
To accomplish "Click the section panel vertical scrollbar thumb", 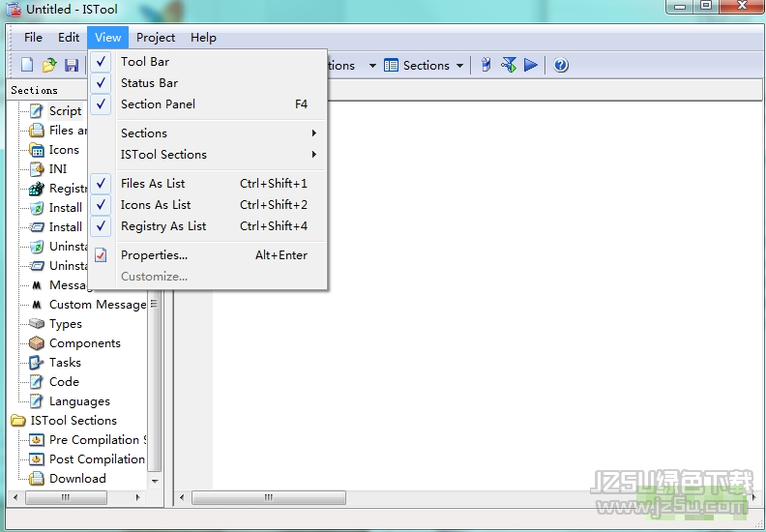I will tap(155, 381).
